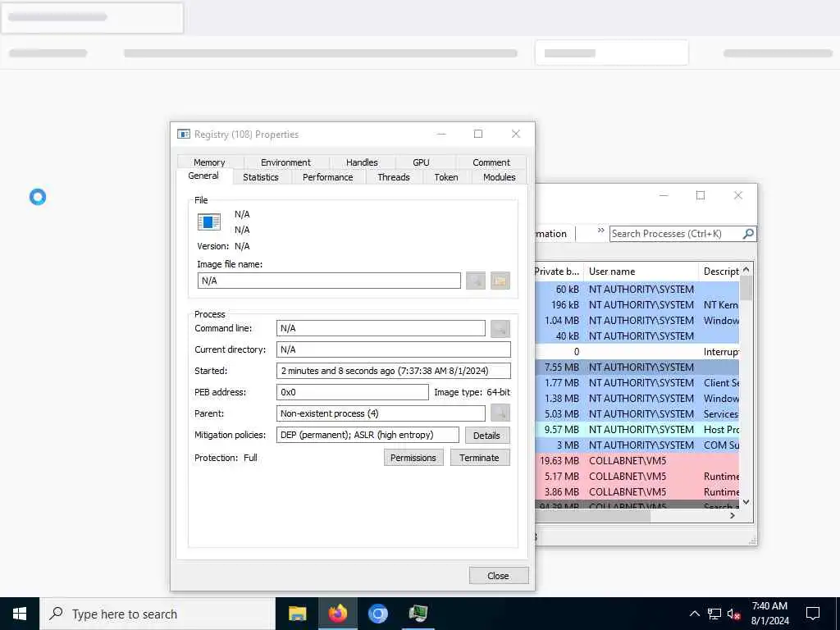Click the PEB address field
The width and height of the screenshot is (840, 630).
353,392
